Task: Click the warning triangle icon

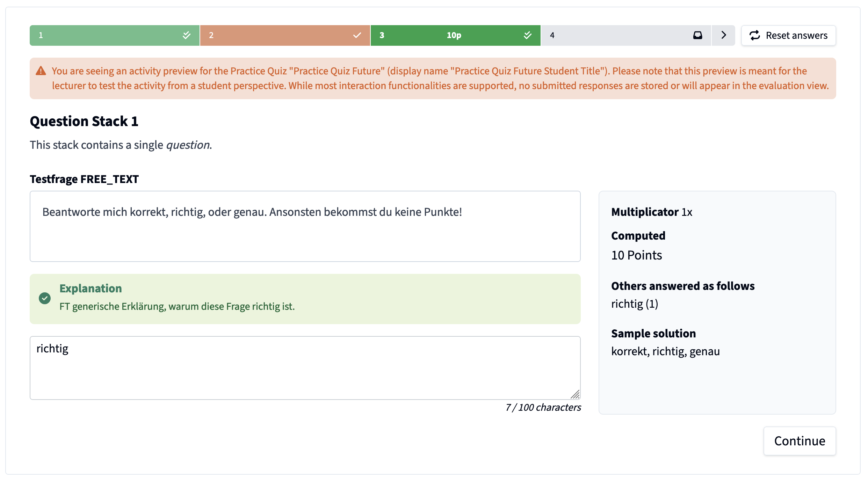Action: tap(41, 71)
